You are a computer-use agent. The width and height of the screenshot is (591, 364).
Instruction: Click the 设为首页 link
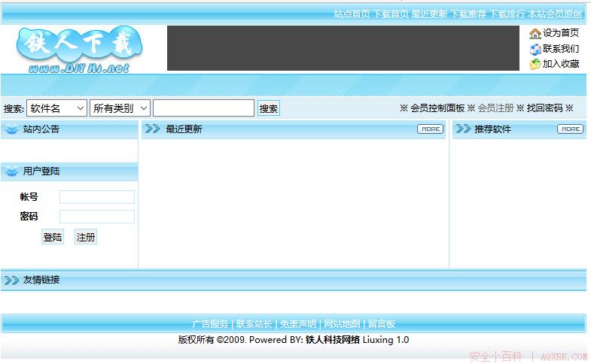(x=561, y=33)
